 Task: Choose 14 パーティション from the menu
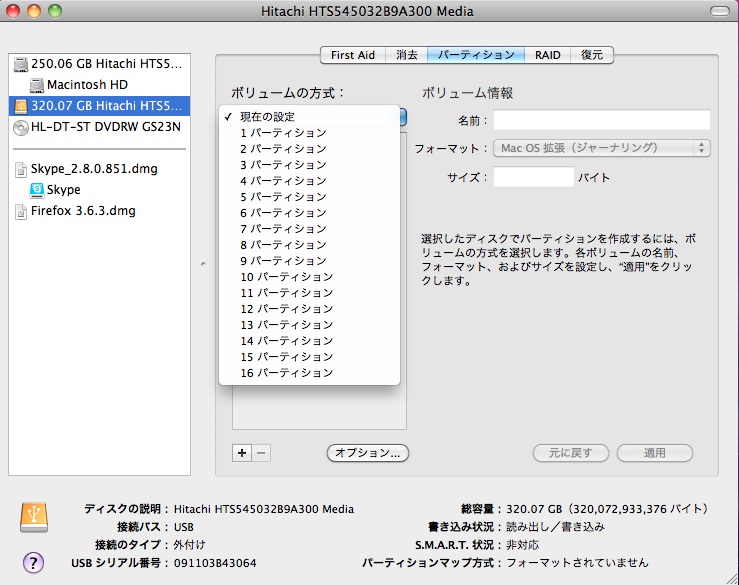(310, 341)
